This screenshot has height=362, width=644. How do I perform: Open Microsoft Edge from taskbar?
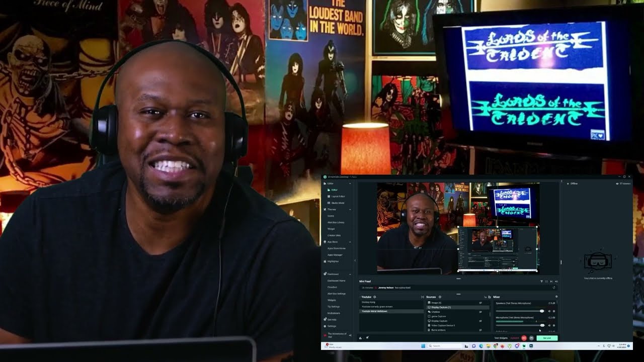[481, 346]
